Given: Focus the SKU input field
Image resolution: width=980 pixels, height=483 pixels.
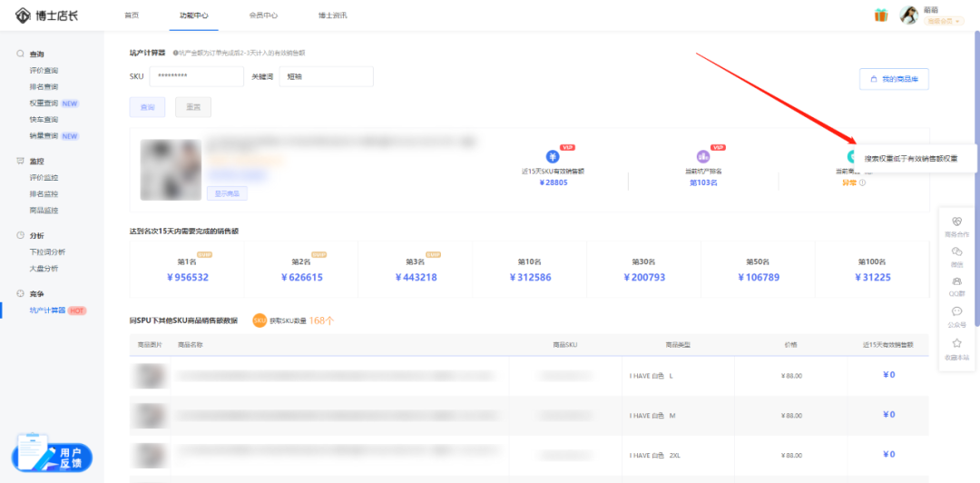Looking at the screenshot, I should pos(197,76).
